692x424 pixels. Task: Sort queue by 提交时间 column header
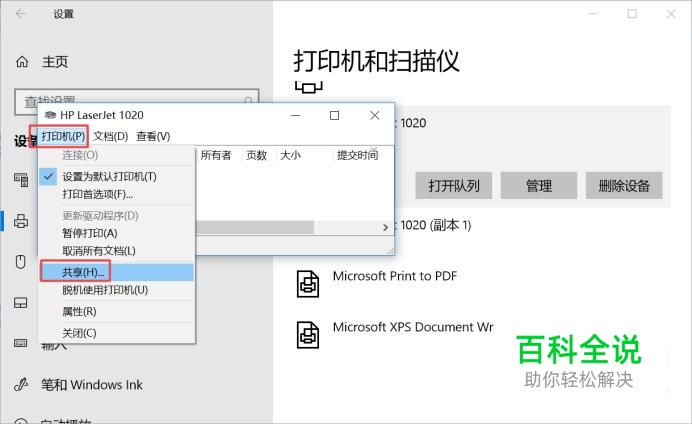tap(357, 155)
